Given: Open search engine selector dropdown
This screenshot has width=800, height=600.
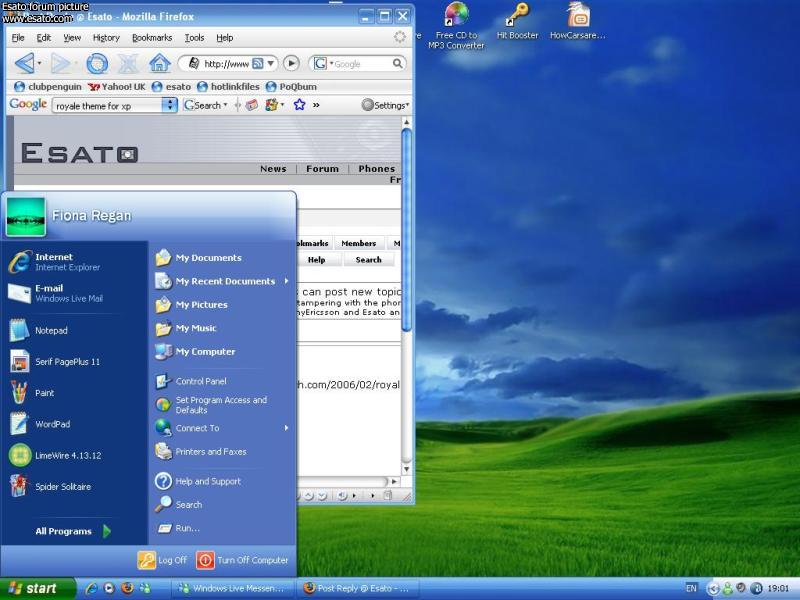Looking at the screenshot, I should pos(331,64).
